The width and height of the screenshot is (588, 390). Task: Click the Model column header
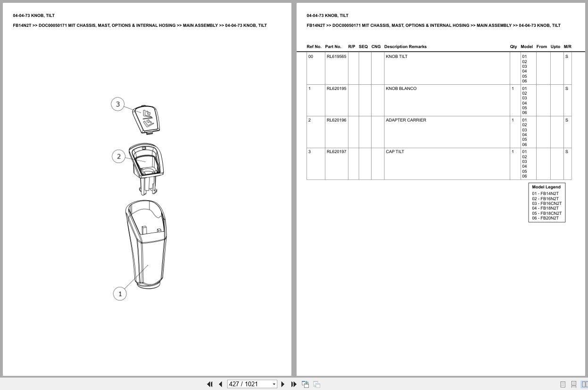point(527,47)
